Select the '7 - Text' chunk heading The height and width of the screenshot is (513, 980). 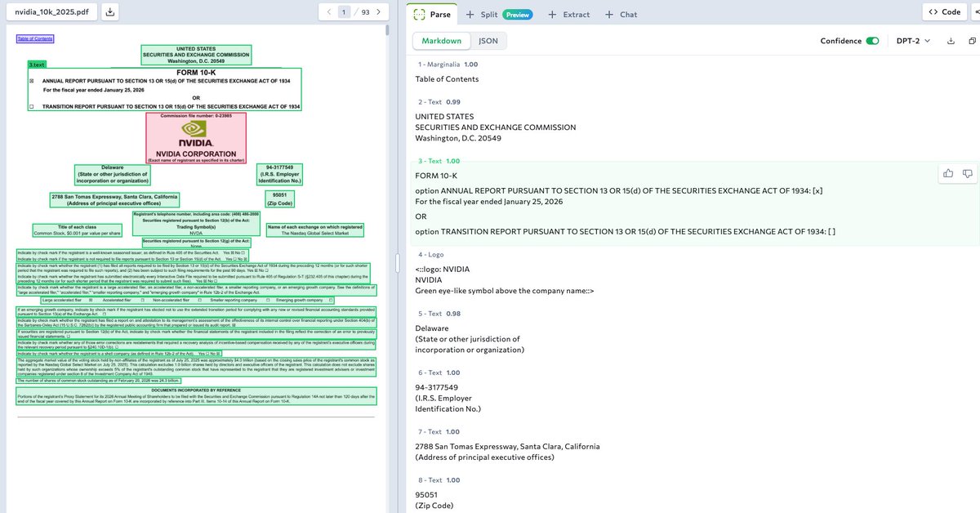click(439, 431)
